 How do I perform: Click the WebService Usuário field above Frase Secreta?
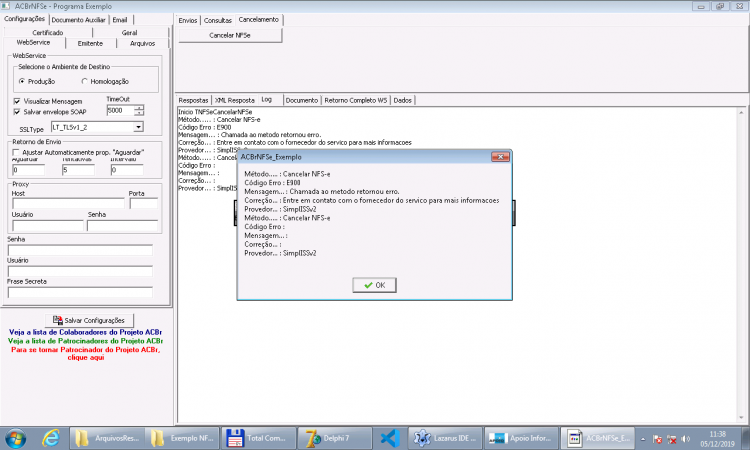pyautogui.click(x=80, y=271)
